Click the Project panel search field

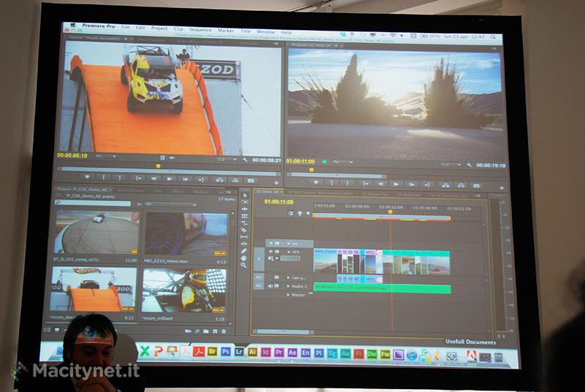pyautogui.click(x=93, y=203)
